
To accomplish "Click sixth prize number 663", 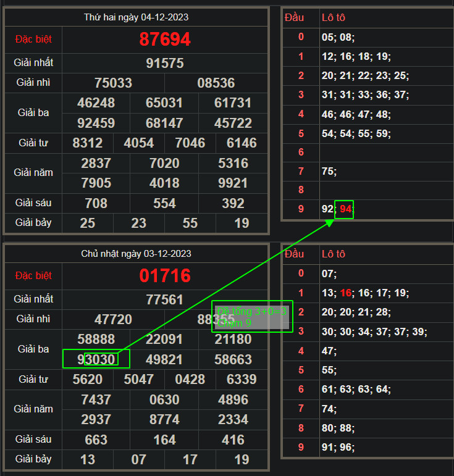I will (96, 440).
